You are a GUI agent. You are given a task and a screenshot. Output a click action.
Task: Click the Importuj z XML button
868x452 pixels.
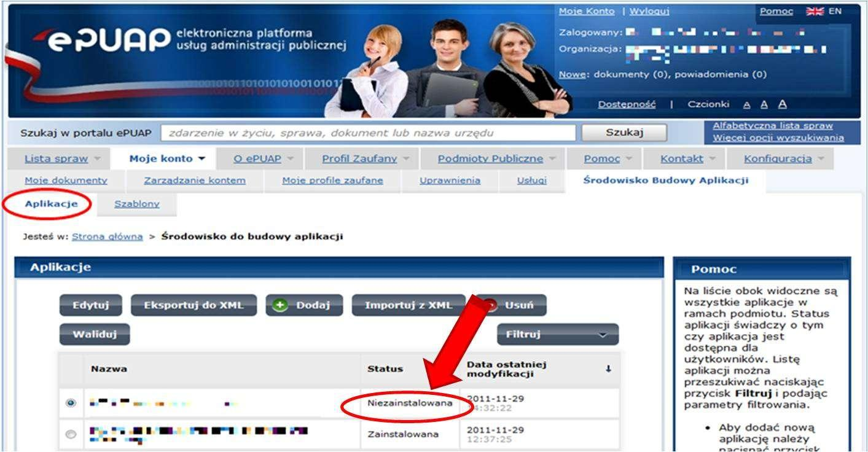pos(409,305)
